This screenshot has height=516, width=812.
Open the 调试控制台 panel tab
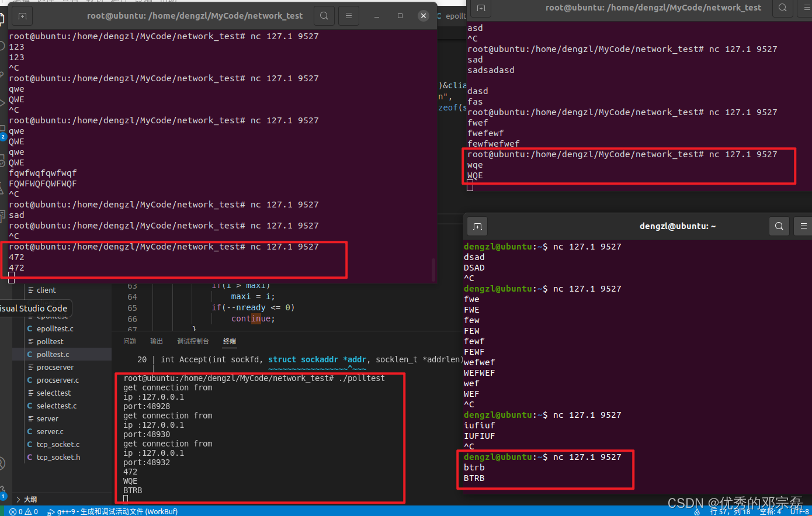(193, 341)
